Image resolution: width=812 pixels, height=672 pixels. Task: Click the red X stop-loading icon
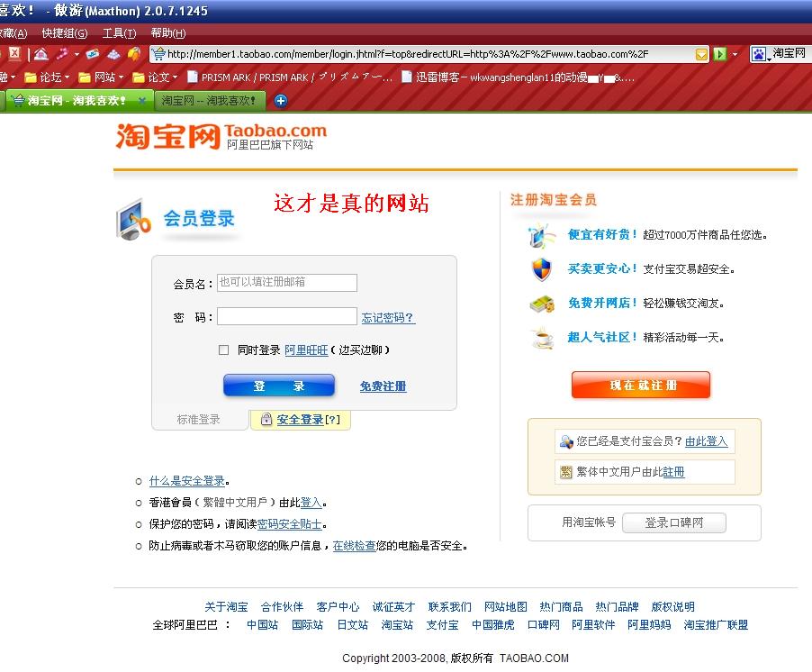[x=14, y=53]
